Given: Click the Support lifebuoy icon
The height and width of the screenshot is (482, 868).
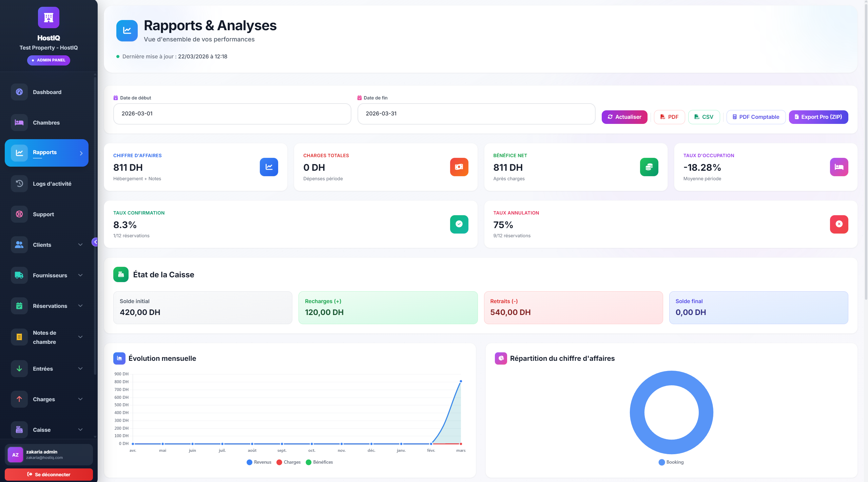Looking at the screenshot, I should tap(19, 214).
